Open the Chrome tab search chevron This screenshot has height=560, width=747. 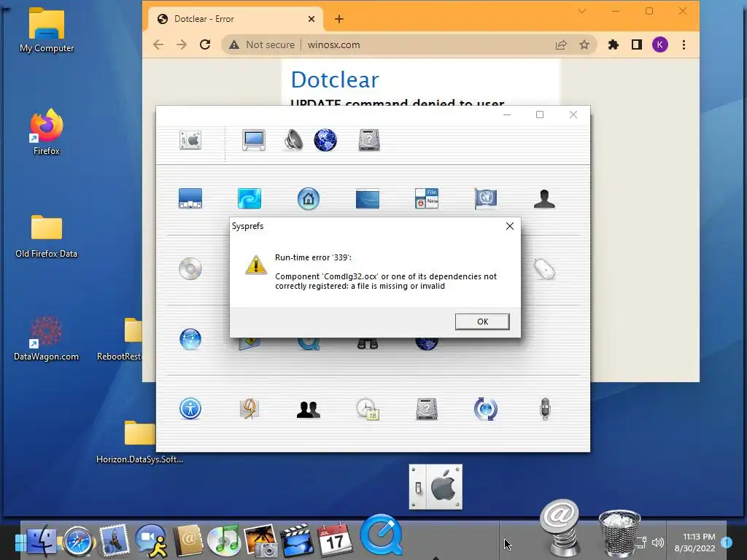point(581,11)
